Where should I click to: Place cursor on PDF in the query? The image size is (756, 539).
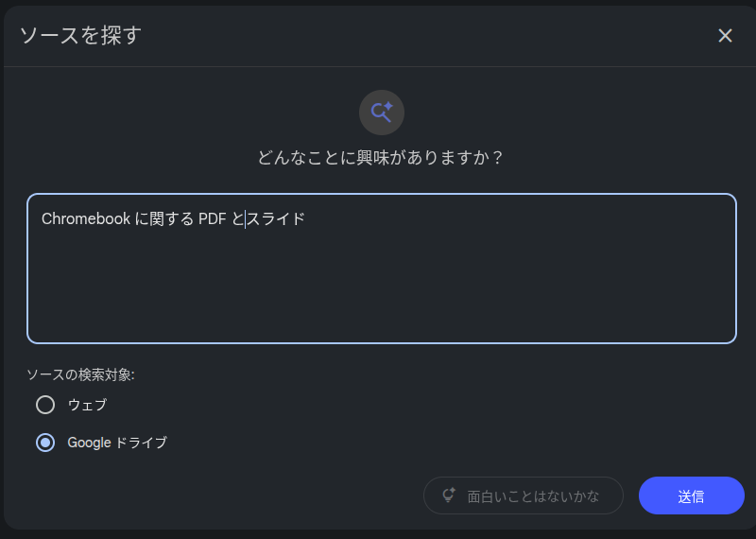[212, 219]
